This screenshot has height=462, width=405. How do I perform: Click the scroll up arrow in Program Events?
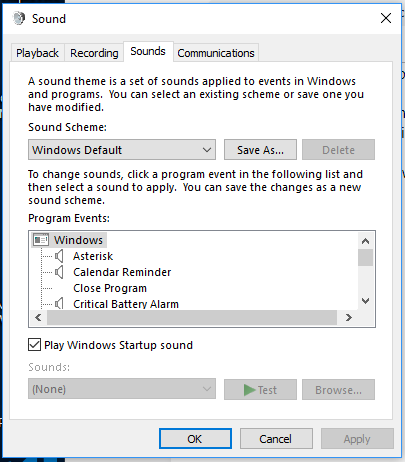pyautogui.click(x=365, y=241)
